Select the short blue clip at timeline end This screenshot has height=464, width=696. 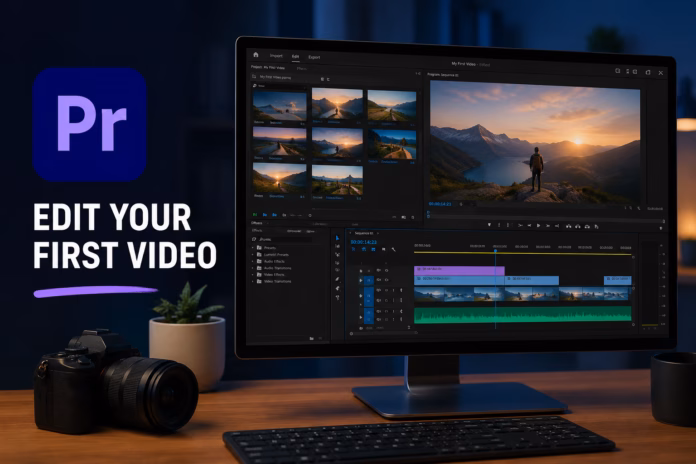pos(617,280)
